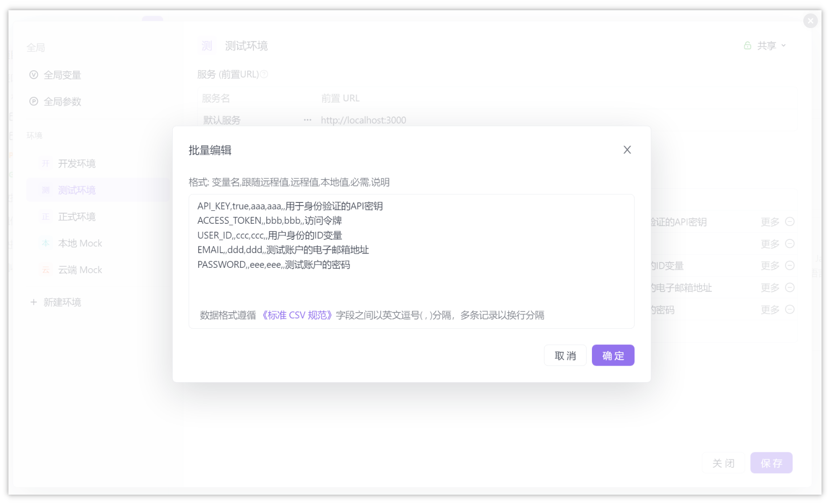Click the lock icon beside 共享
The width and height of the screenshot is (830, 504).
click(x=747, y=45)
